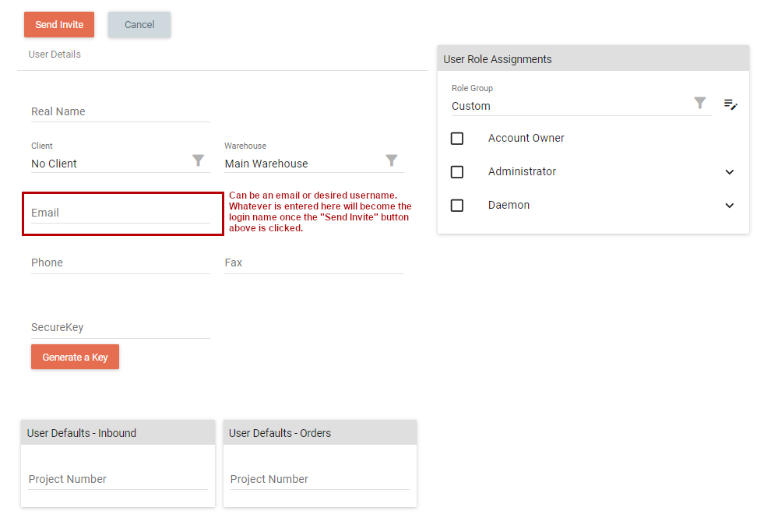This screenshot has height=532, width=778.
Task: Focus Project Number under User Defaults - Orders
Action: click(x=320, y=479)
